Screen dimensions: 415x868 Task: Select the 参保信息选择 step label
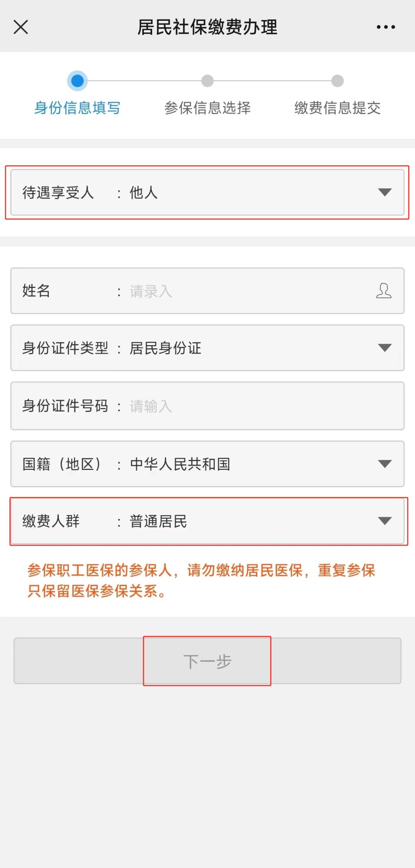click(207, 108)
